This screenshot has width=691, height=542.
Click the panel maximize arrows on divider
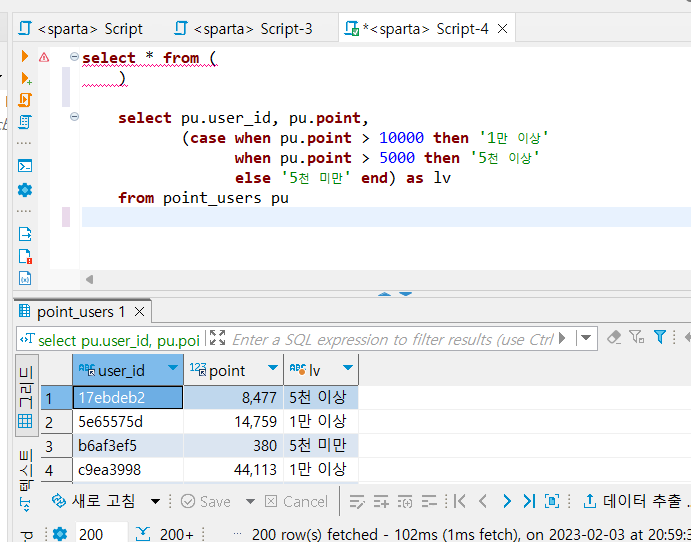395,293
